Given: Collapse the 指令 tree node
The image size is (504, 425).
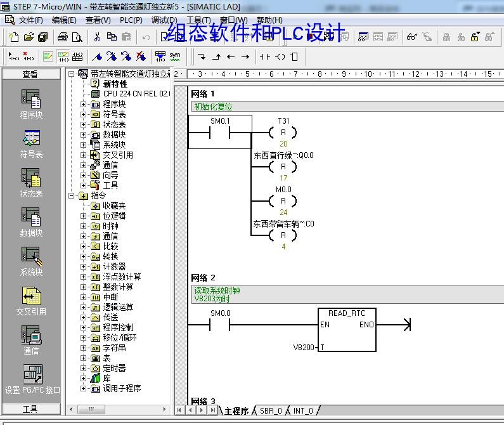Looking at the screenshot, I should (72, 195).
